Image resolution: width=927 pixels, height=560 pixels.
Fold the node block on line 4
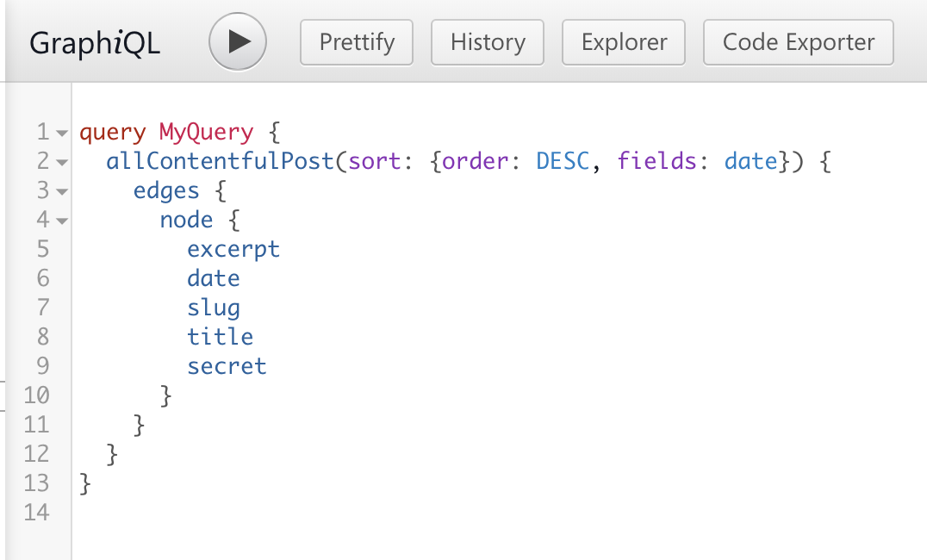pos(62,221)
